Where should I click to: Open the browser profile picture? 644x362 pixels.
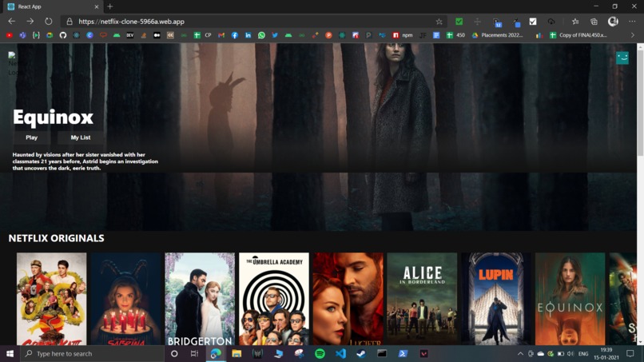pos(613,22)
